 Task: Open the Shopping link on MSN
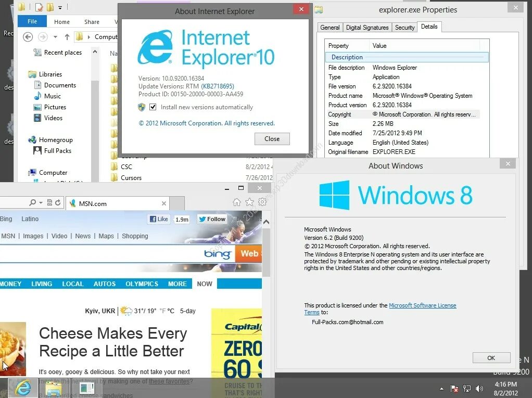tap(135, 236)
